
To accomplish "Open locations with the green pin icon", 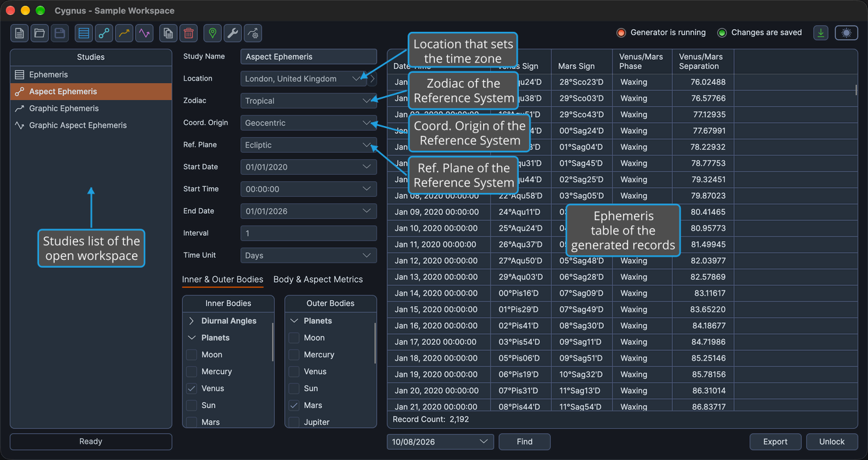I will click(x=213, y=33).
